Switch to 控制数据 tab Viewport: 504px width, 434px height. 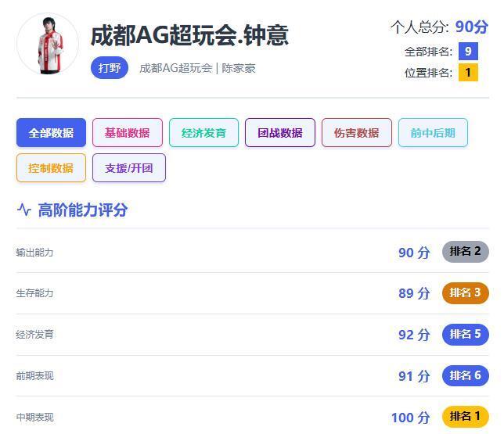point(51,168)
